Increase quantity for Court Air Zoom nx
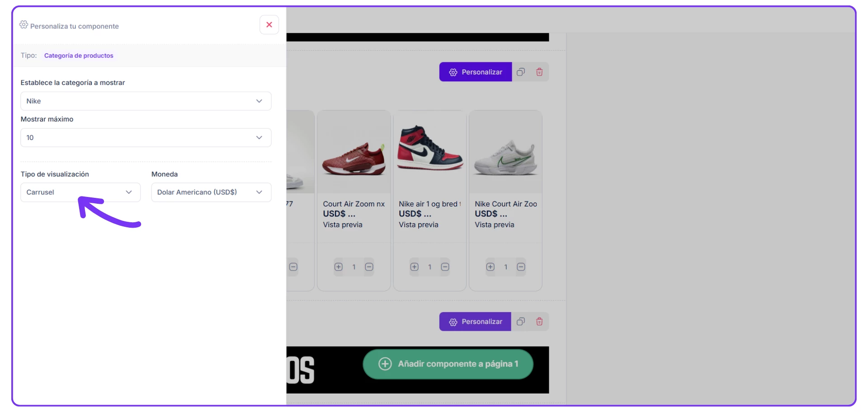The height and width of the screenshot is (412, 868). 339,267
